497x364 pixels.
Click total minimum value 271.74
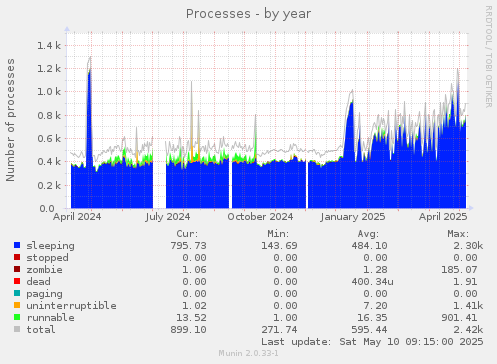coord(279,330)
